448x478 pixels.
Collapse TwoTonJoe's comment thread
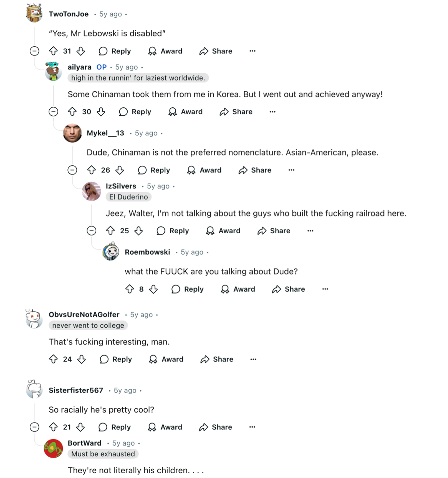point(34,51)
